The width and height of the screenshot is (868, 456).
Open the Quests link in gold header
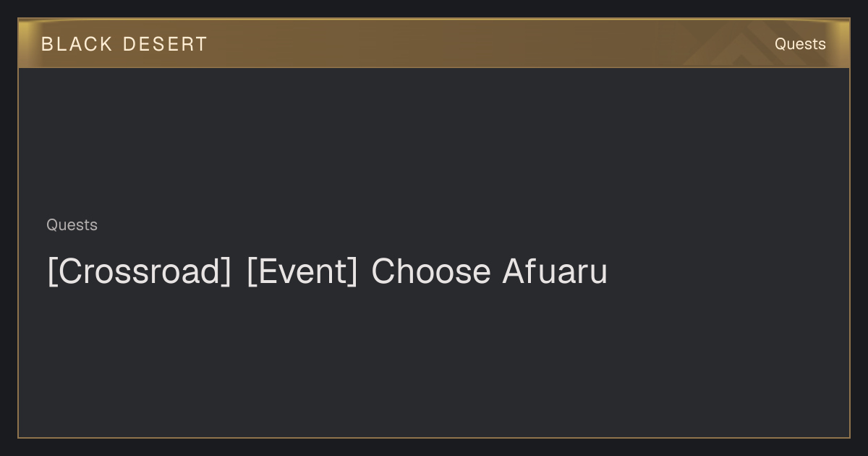(x=800, y=44)
